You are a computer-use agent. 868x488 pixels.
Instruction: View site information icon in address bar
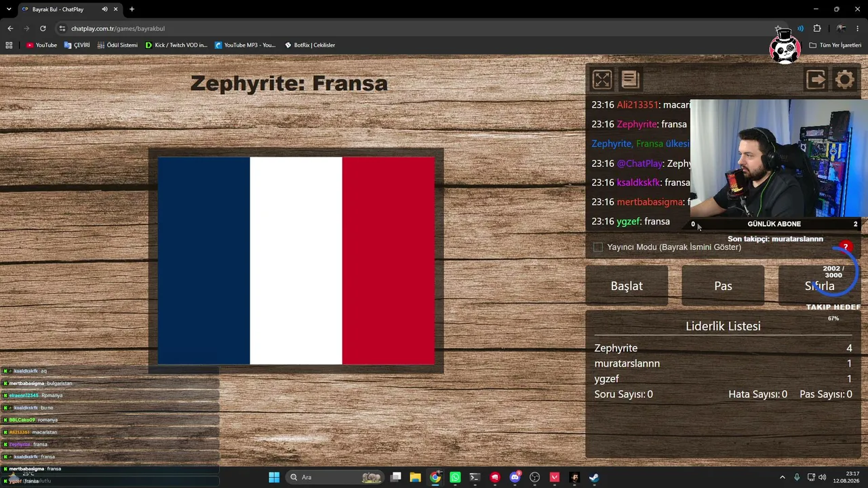click(62, 28)
